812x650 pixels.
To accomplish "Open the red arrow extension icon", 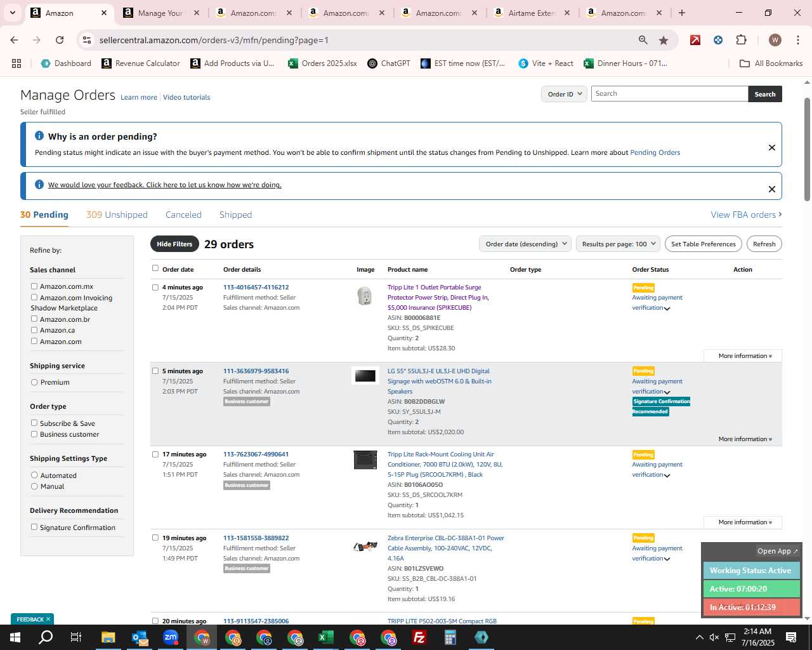I will [695, 40].
